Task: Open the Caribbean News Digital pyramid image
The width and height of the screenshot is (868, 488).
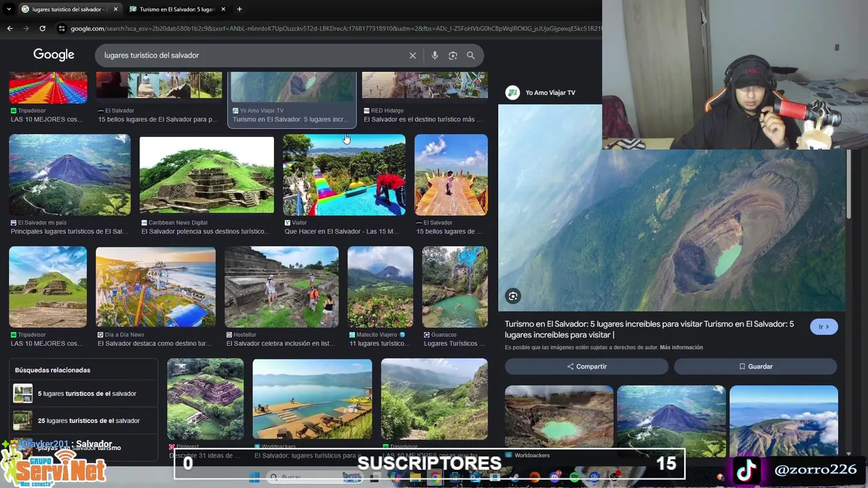Action: click(207, 175)
